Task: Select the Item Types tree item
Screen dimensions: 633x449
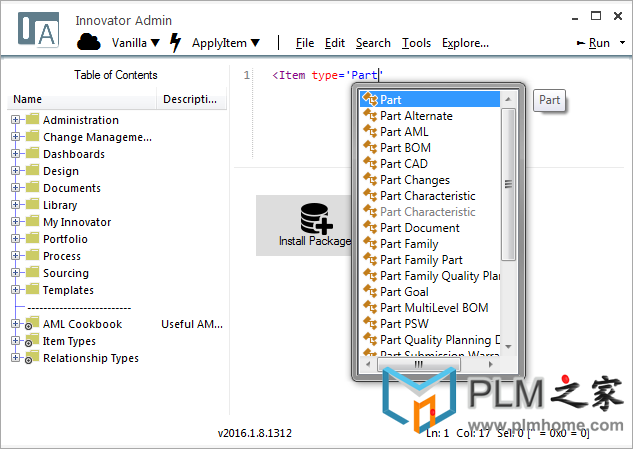Action: [69, 341]
